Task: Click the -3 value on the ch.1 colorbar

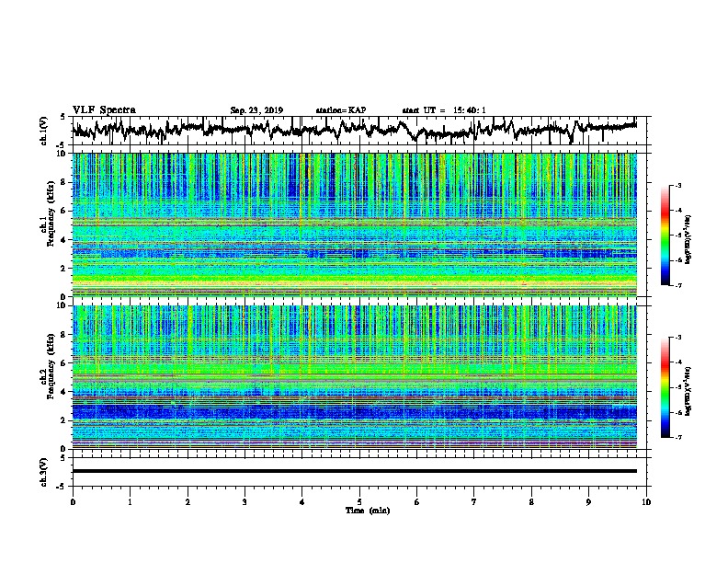Action: click(677, 185)
